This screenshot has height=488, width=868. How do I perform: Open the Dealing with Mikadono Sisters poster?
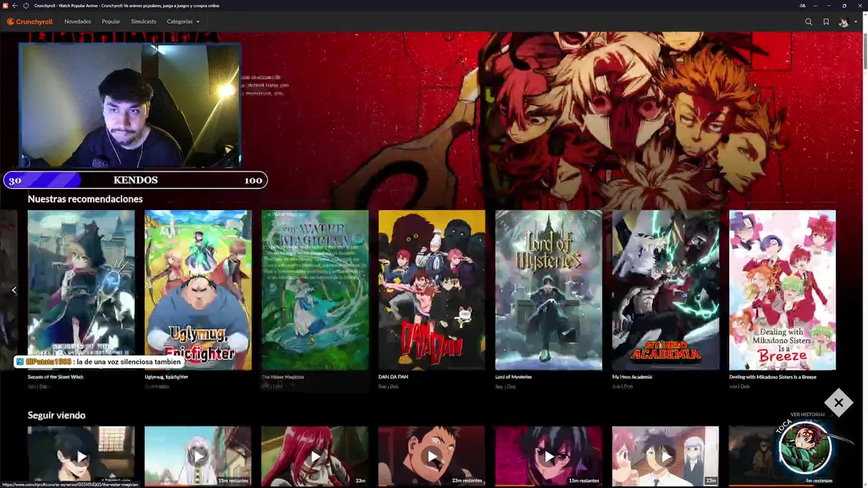tap(783, 290)
